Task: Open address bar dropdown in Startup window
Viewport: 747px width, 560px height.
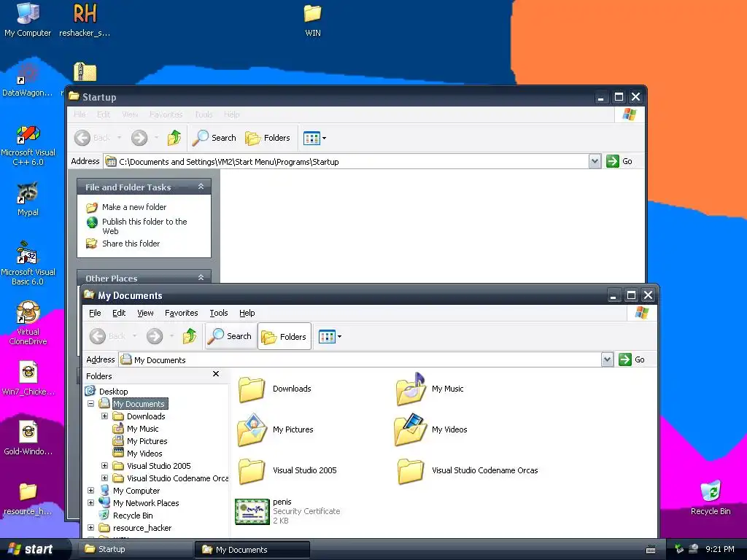Action: (x=595, y=161)
